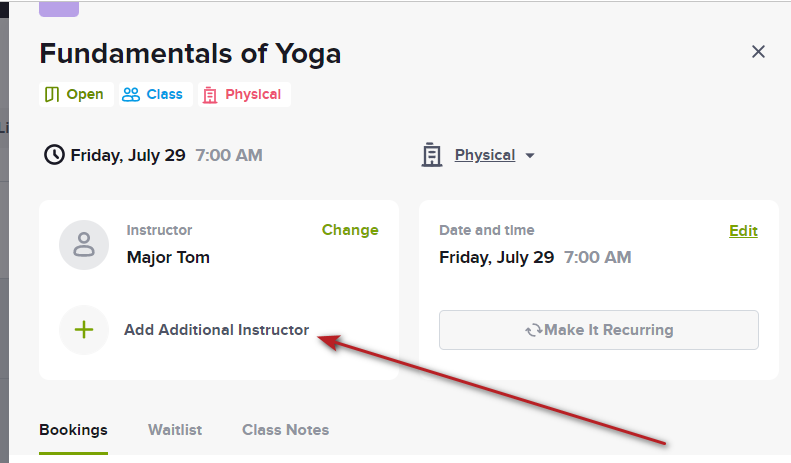Click the instructor avatar placeholder icon
Viewport: 791px width, 463px height.
[x=84, y=245]
